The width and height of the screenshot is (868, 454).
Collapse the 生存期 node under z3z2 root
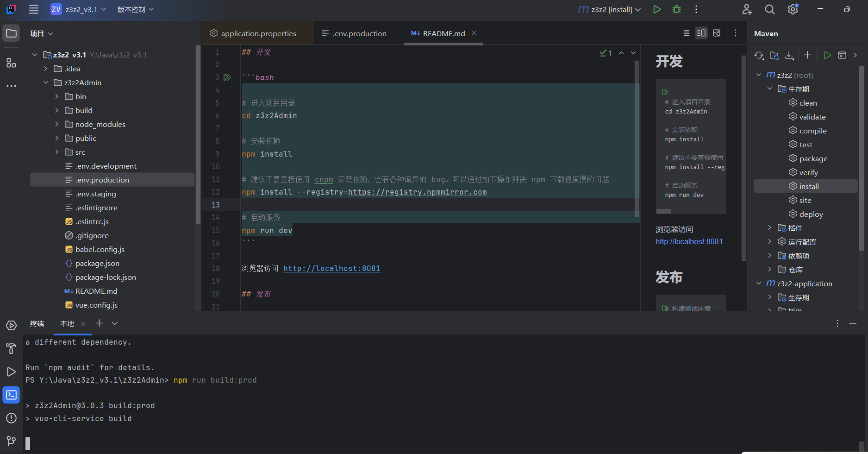click(x=770, y=88)
